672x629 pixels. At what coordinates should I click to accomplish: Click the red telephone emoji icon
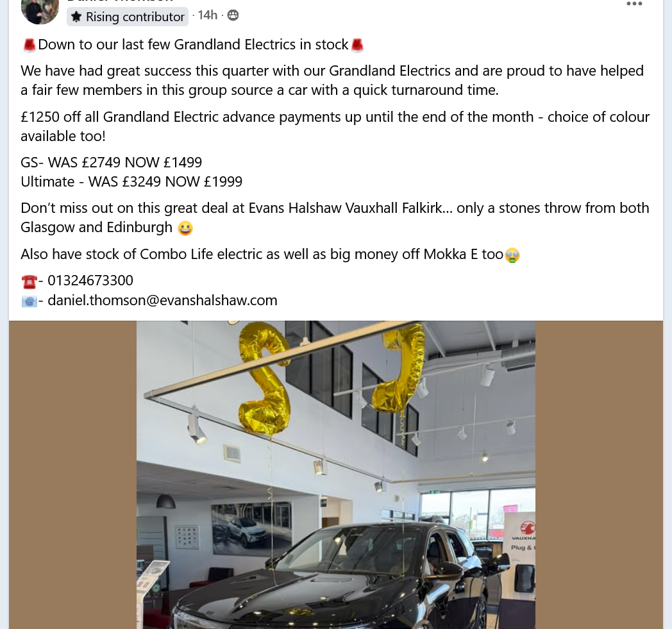pos(29,281)
